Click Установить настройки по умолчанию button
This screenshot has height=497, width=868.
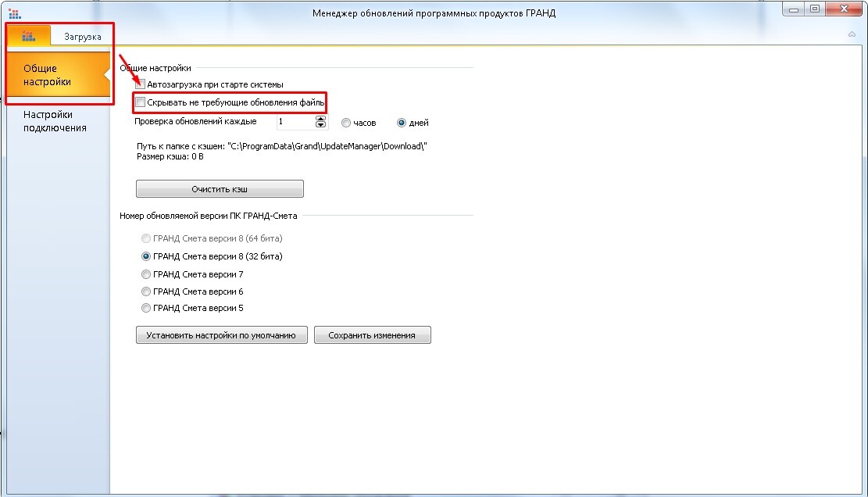tap(221, 334)
